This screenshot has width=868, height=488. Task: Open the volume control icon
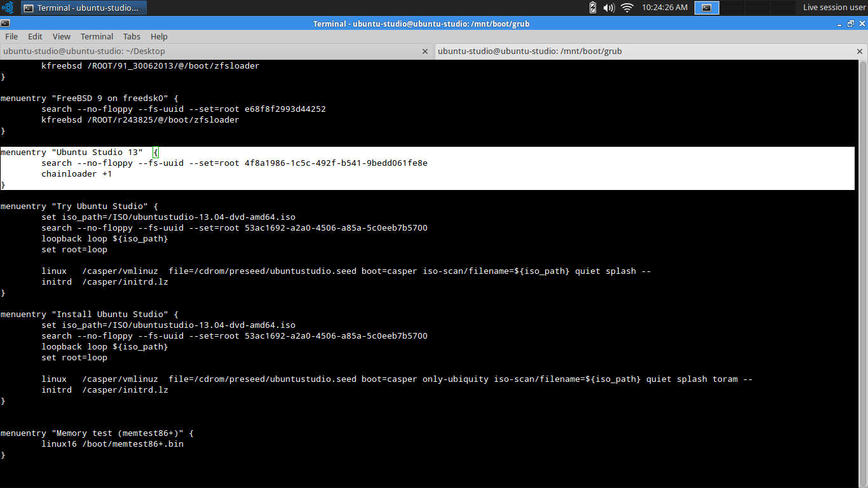tap(609, 8)
